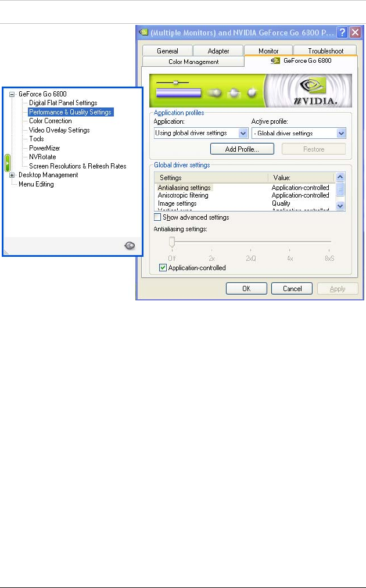Tick the Show advanced settings checkbox

click(157, 217)
